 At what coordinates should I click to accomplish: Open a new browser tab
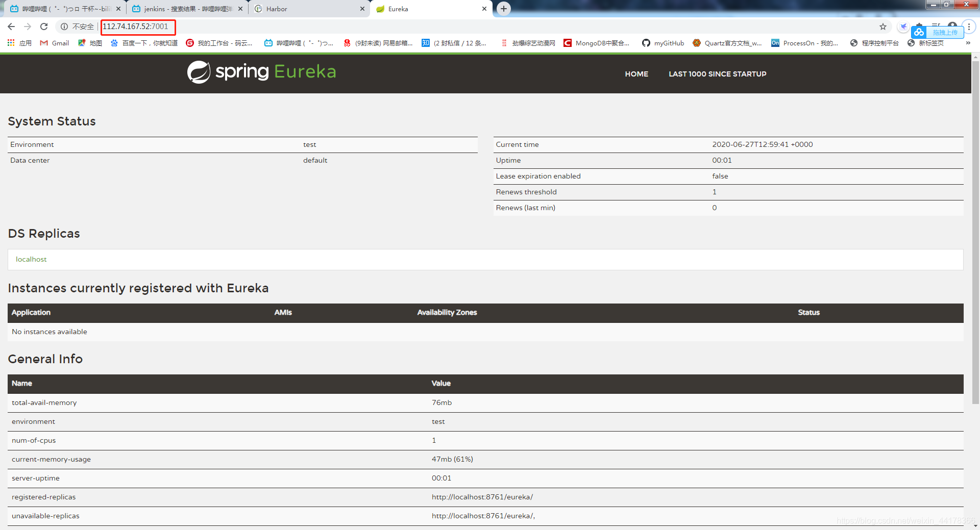[504, 9]
